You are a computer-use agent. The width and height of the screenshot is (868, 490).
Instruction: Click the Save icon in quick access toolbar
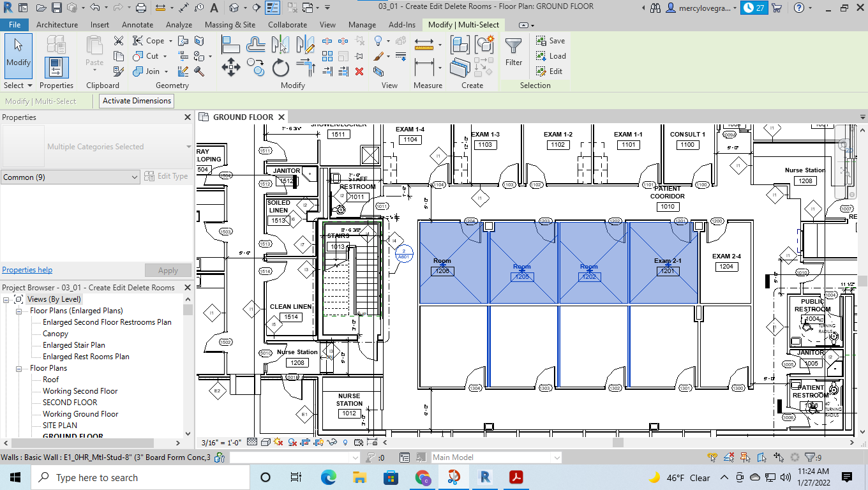(x=57, y=8)
